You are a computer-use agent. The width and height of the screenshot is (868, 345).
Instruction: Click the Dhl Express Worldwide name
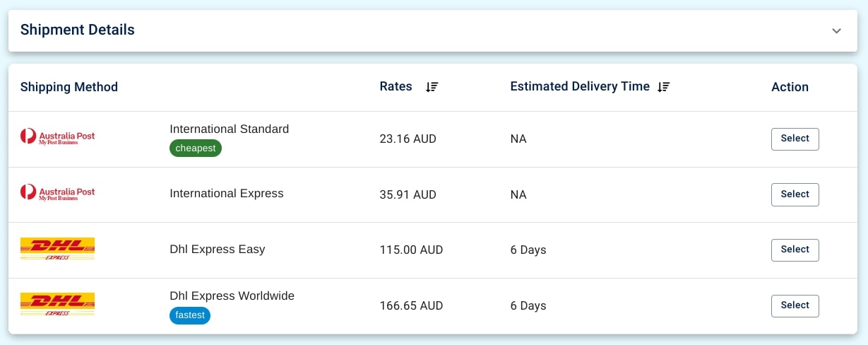coord(232,296)
